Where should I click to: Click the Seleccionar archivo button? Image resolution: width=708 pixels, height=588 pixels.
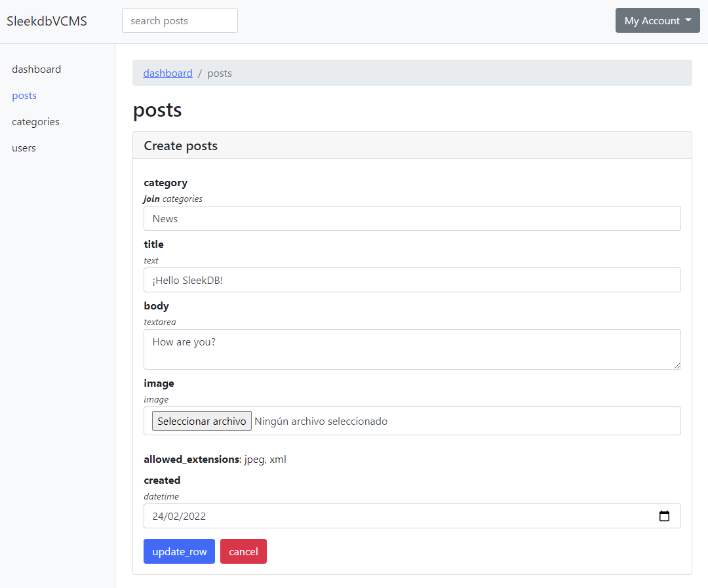pyautogui.click(x=202, y=421)
